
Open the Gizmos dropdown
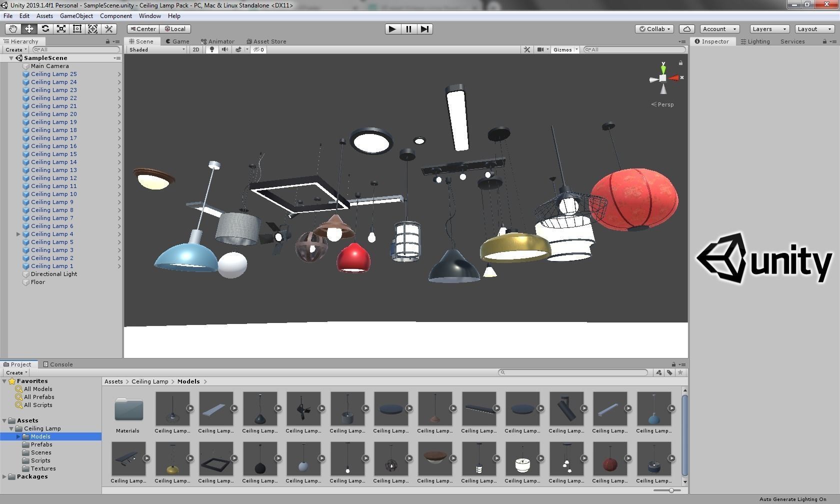564,49
